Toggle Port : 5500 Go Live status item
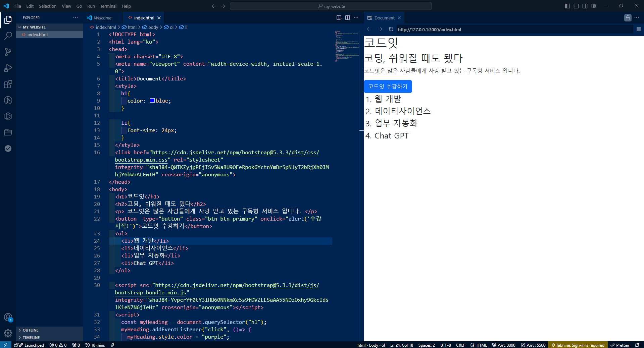Screen dimensions: 644x348 pos(533,345)
